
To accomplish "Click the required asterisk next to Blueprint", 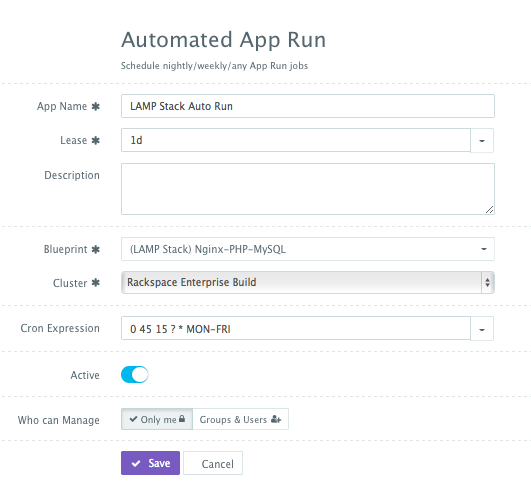I will [96, 250].
